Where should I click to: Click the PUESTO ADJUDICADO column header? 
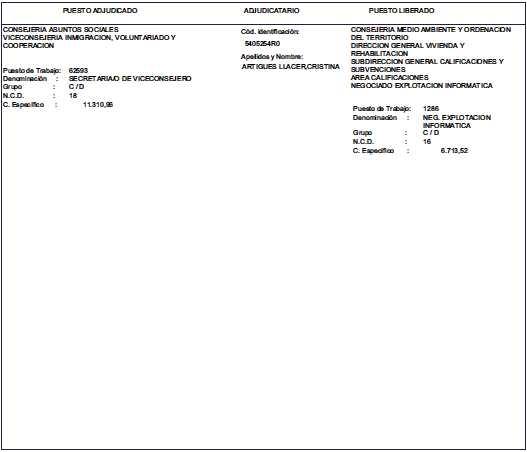coord(100,11)
